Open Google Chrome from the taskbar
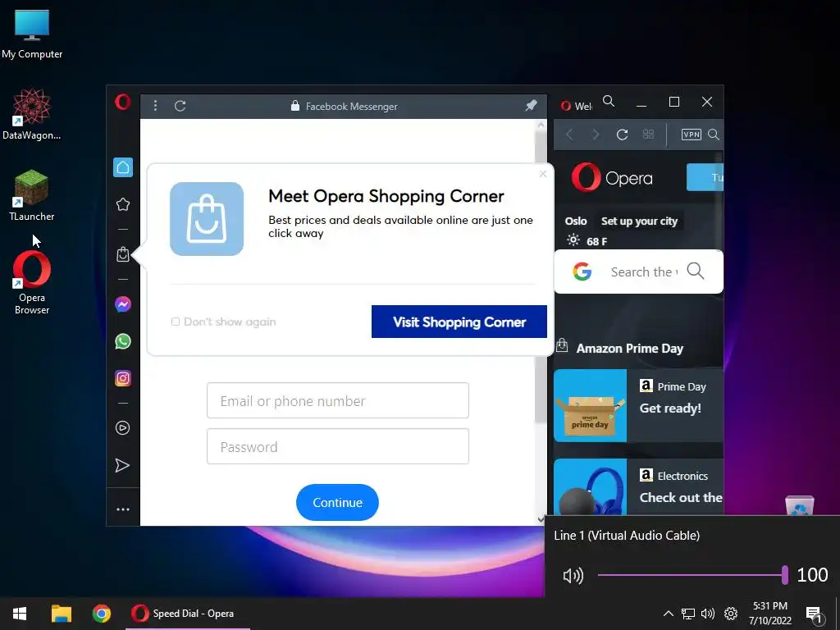 [101, 614]
